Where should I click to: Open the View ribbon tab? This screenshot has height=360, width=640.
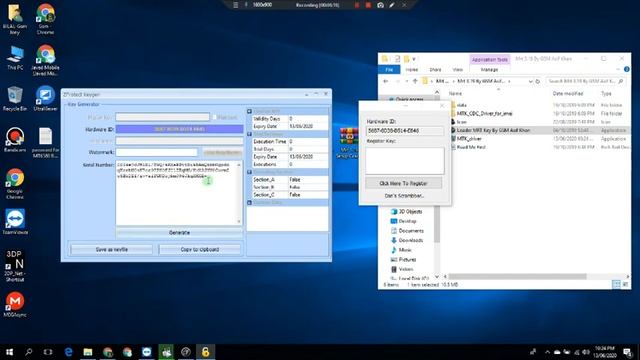click(458, 70)
